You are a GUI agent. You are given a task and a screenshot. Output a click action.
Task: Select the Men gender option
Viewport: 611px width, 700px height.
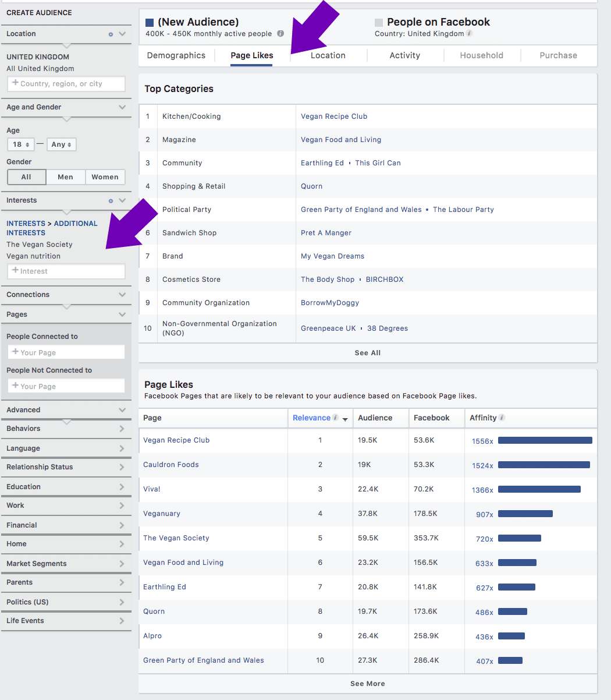(66, 177)
